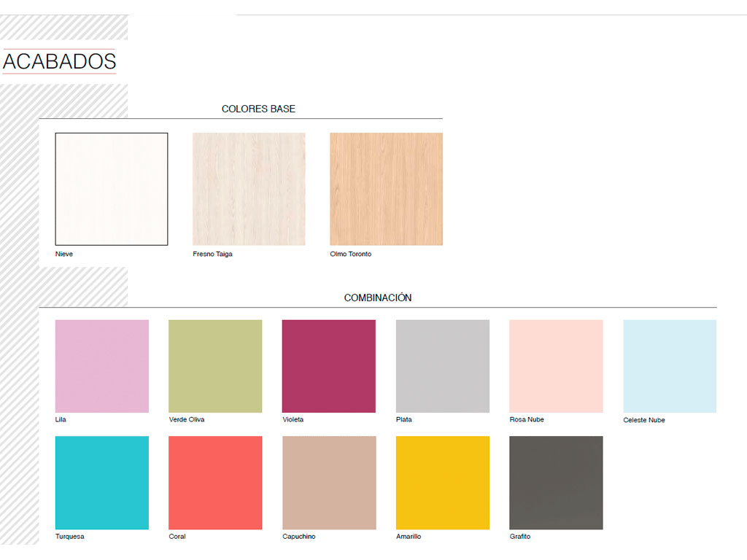Click the Olmo Toronto text label
747x560 pixels.
(x=350, y=254)
